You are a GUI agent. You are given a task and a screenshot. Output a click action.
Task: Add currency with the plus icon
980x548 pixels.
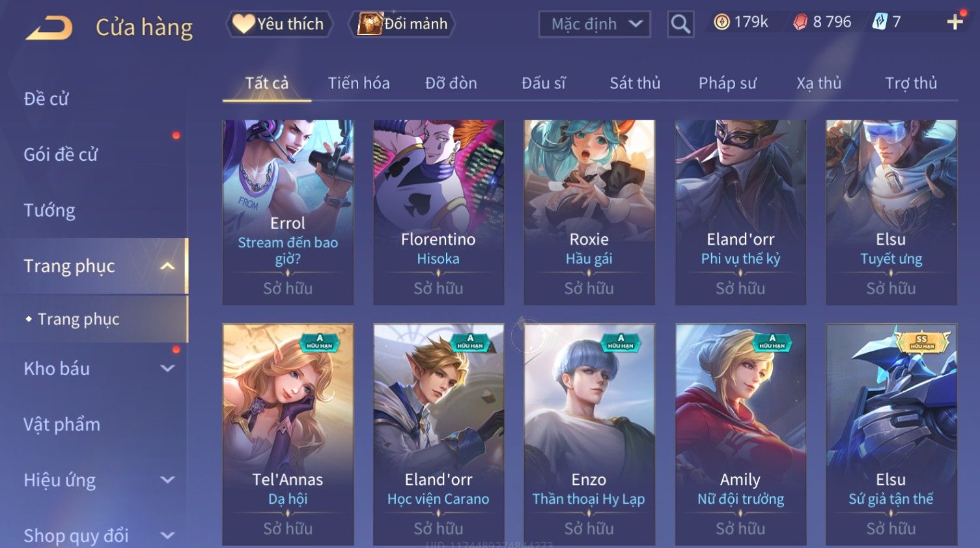955,22
